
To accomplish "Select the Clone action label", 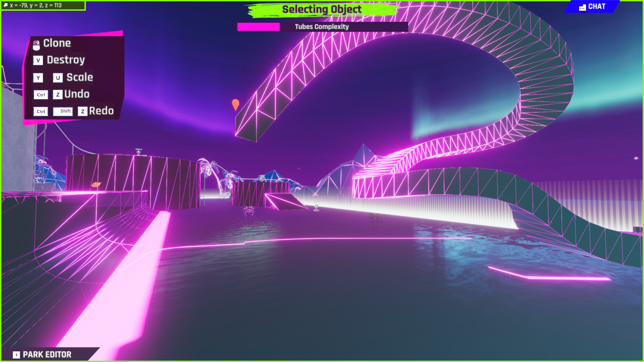I will pyautogui.click(x=57, y=43).
